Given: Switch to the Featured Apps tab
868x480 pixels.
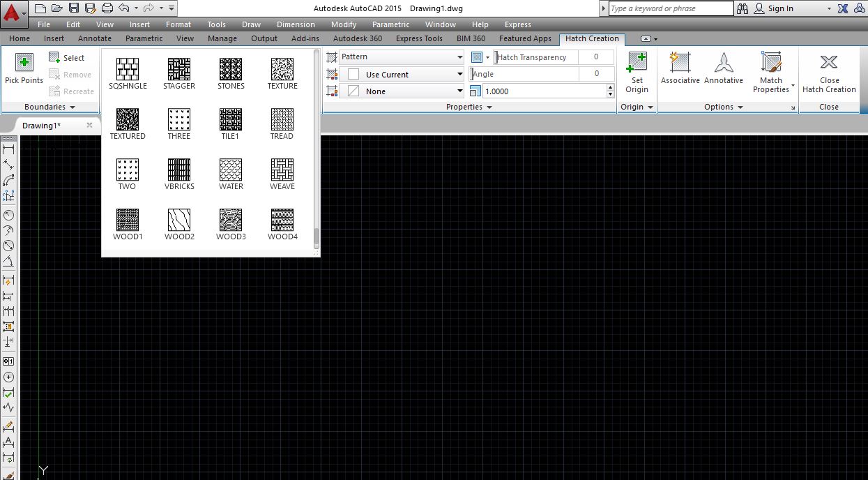Looking at the screenshot, I should (525, 38).
